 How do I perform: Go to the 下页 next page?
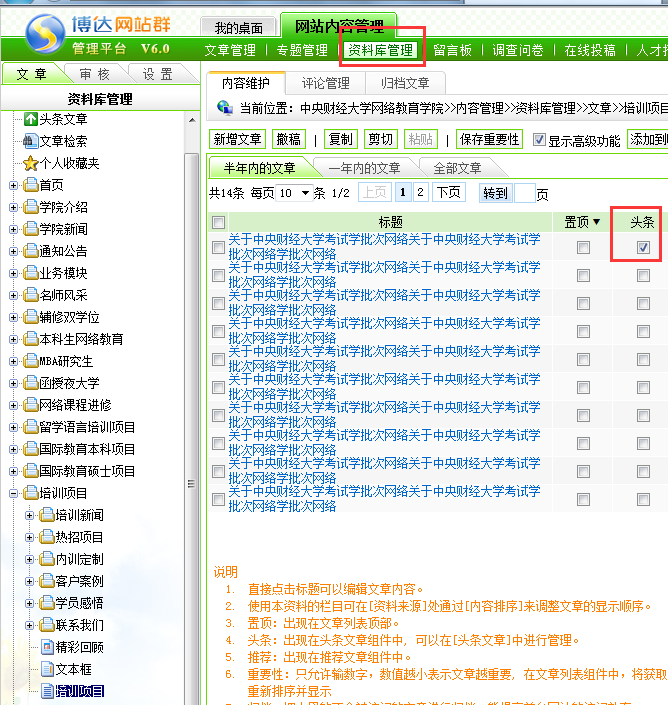pyautogui.click(x=449, y=192)
